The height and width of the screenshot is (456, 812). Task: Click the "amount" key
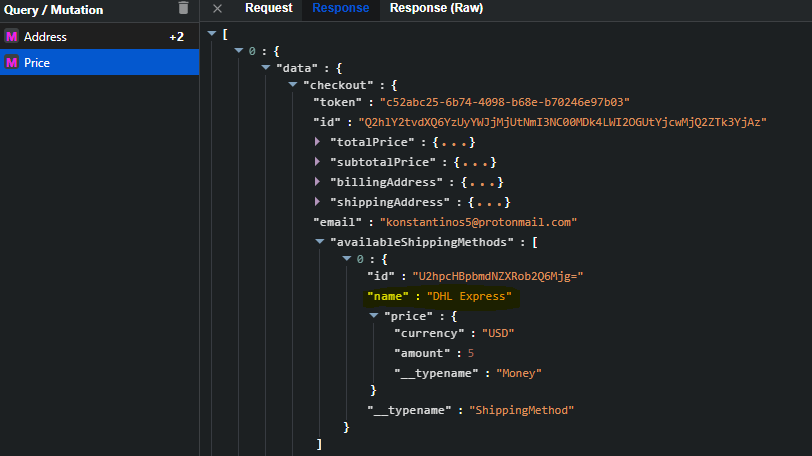[422, 353]
